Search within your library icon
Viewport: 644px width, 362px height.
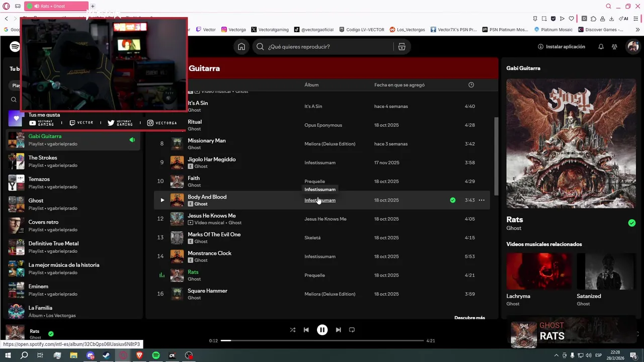(x=14, y=100)
